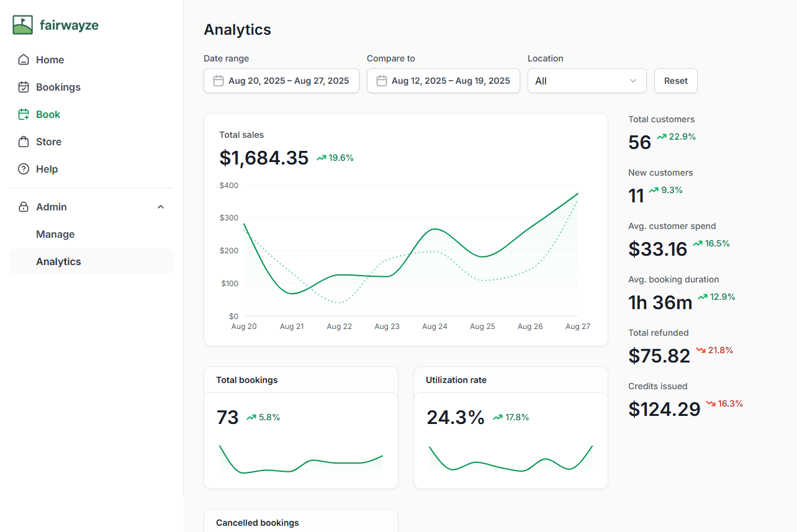
Task: Click the Help question mark icon
Action: click(x=24, y=169)
